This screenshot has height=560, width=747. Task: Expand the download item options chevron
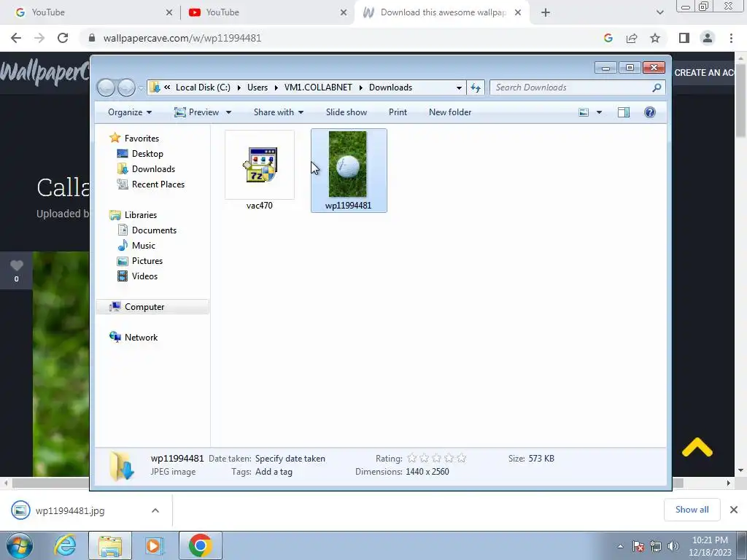point(155,510)
